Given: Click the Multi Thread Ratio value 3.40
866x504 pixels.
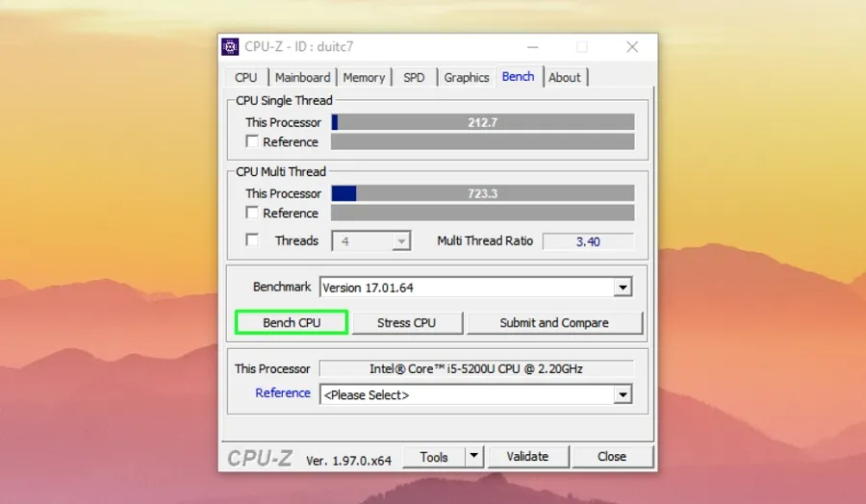Looking at the screenshot, I should (588, 241).
